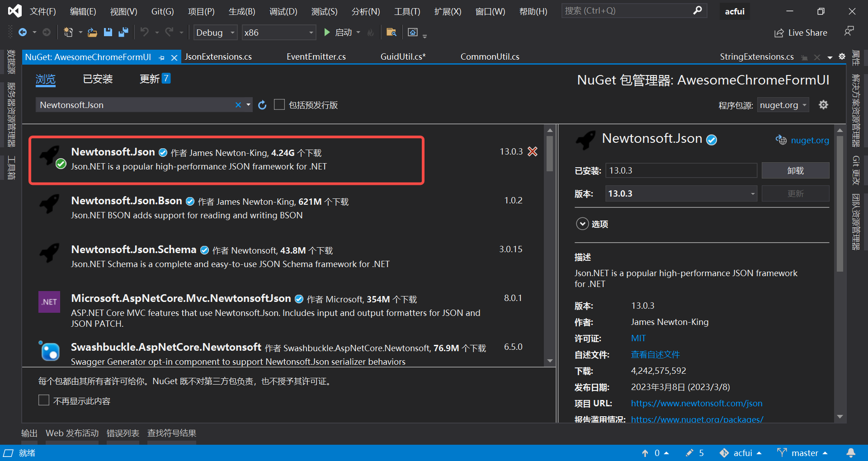Image resolution: width=868 pixels, height=461 pixels.
Task: Clear the Newtonsoft.Json search text
Action: tap(238, 105)
